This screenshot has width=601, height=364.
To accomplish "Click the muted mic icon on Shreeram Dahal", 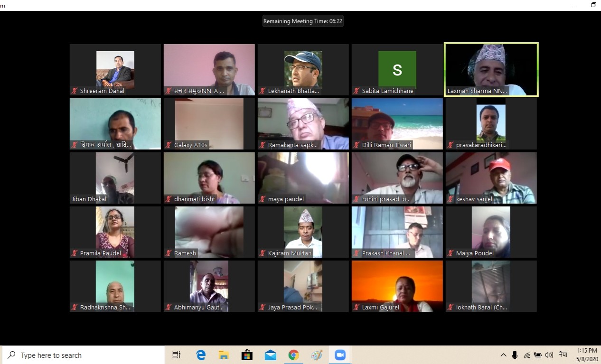I will (75, 91).
